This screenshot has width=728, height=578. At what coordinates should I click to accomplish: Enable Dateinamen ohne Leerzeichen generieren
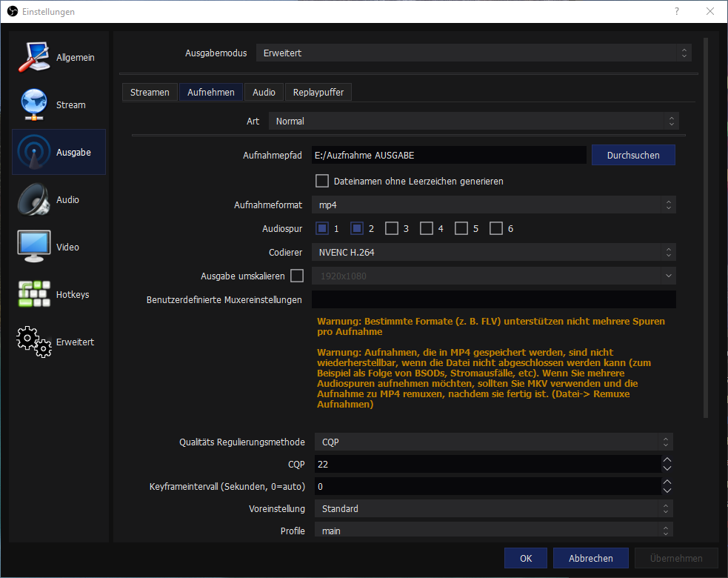point(321,181)
